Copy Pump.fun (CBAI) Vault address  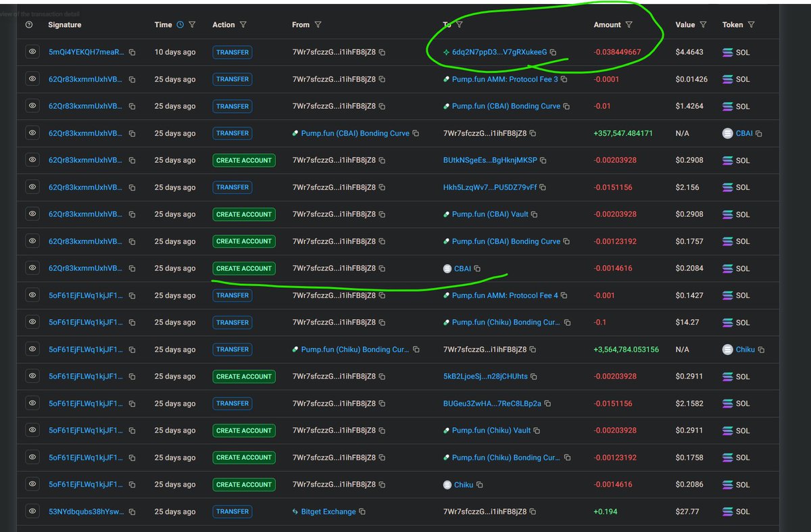[x=535, y=214]
